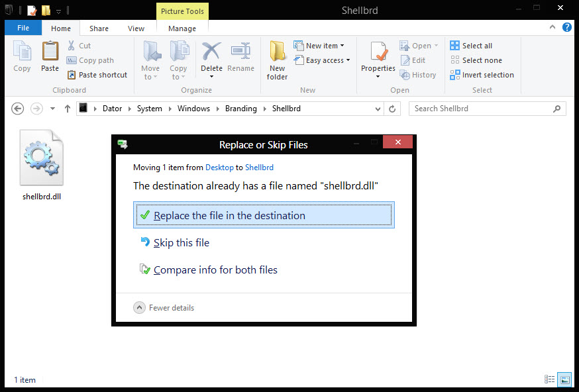Expand the address bar history dropdown
Image resolution: width=579 pixels, height=392 pixels.
(378, 109)
